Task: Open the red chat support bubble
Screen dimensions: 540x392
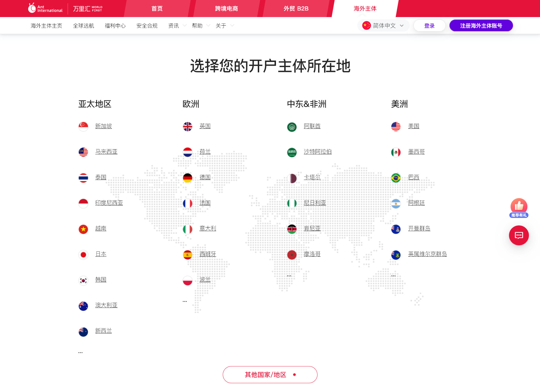Action: [x=519, y=235]
